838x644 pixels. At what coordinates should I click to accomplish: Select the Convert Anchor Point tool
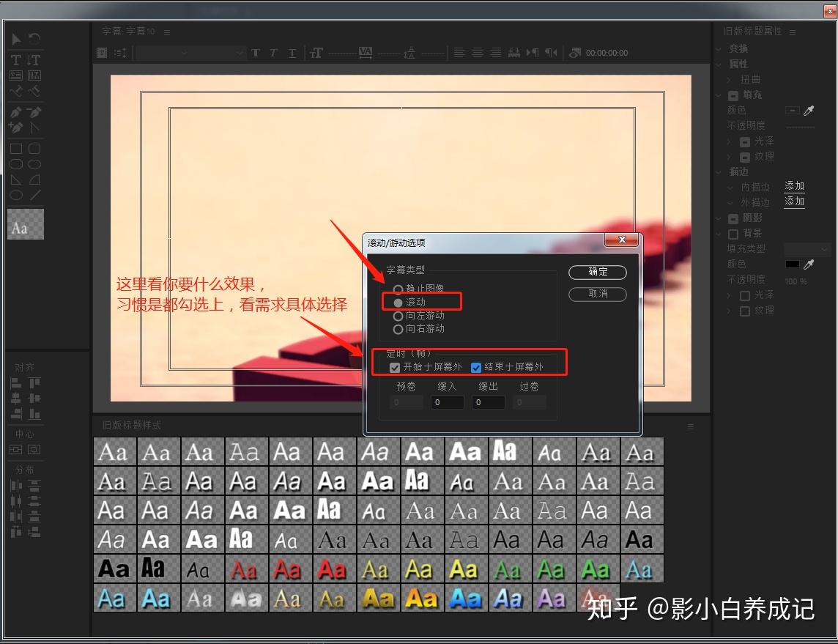point(34,127)
